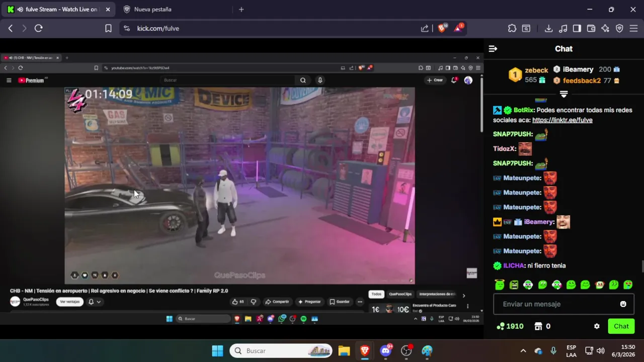Open the Brave Wallet icon
This screenshot has height=362, width=644.
point(591,29)
